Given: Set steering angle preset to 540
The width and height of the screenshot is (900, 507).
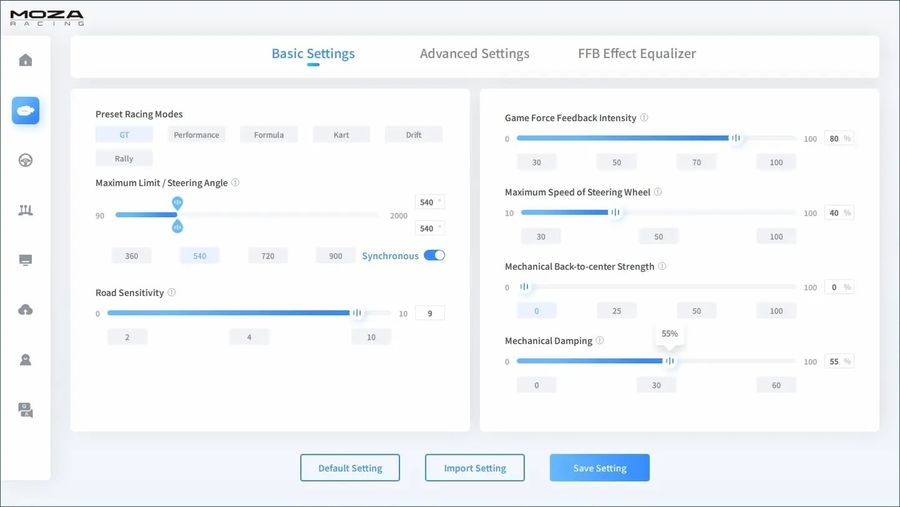Looking at the screenshot, I should point(199,256).
